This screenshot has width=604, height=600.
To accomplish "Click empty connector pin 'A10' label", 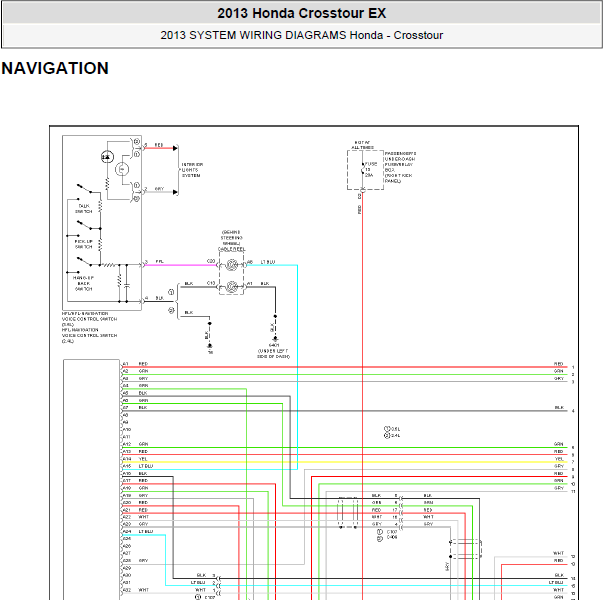I will [127, 429].
